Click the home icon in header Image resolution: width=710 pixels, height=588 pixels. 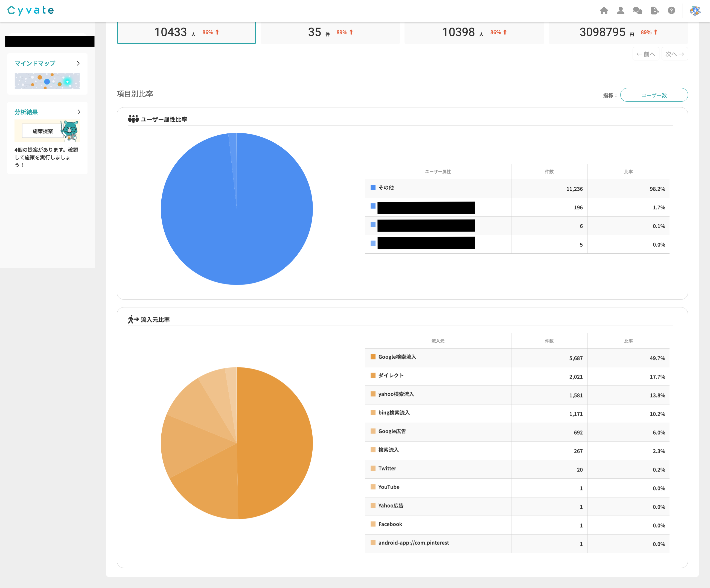click(604, 10)
